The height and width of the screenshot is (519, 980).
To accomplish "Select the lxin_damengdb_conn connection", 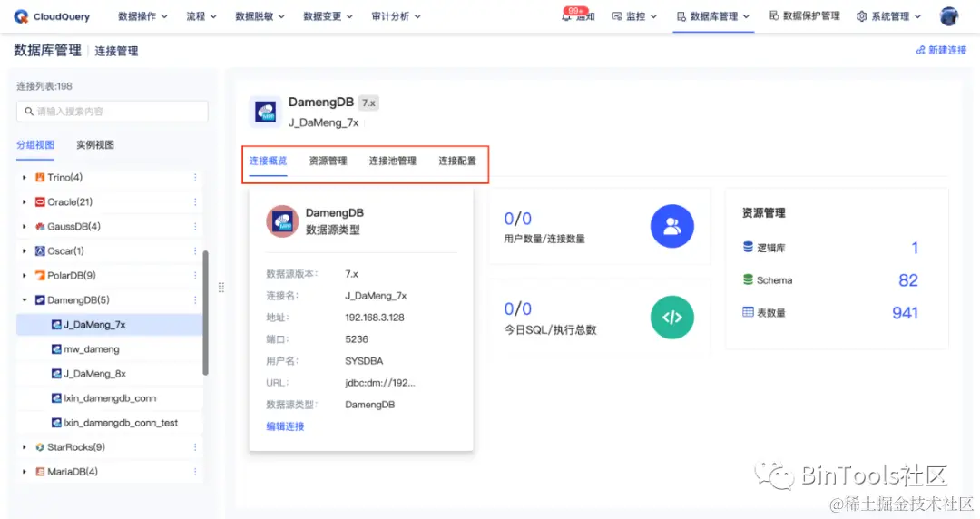I will (110, 398).
